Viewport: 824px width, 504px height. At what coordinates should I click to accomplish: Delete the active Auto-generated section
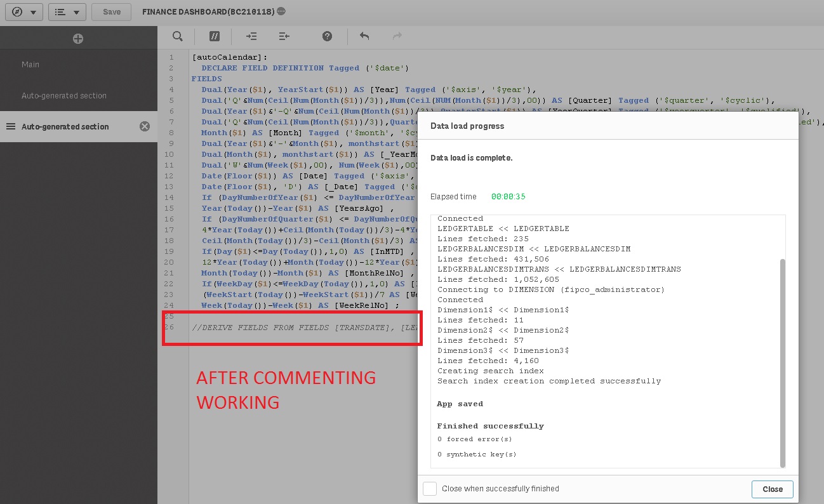[145, 126]
